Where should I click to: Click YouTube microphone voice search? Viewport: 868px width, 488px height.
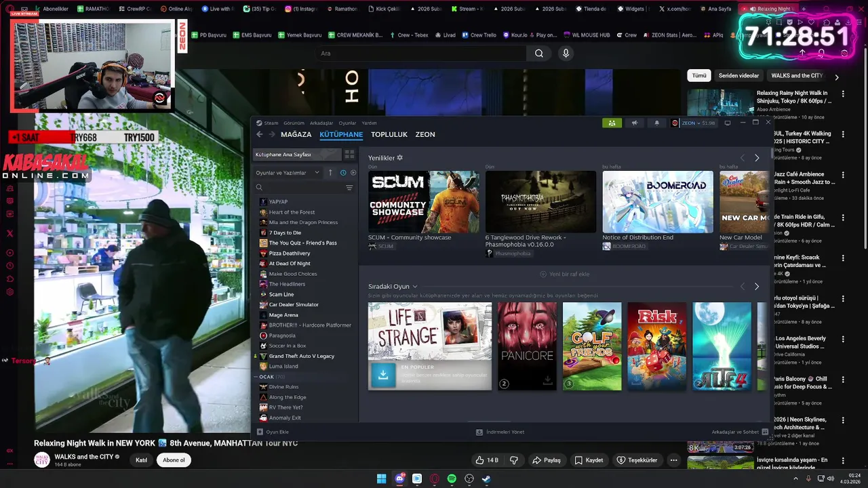(566, 54)
